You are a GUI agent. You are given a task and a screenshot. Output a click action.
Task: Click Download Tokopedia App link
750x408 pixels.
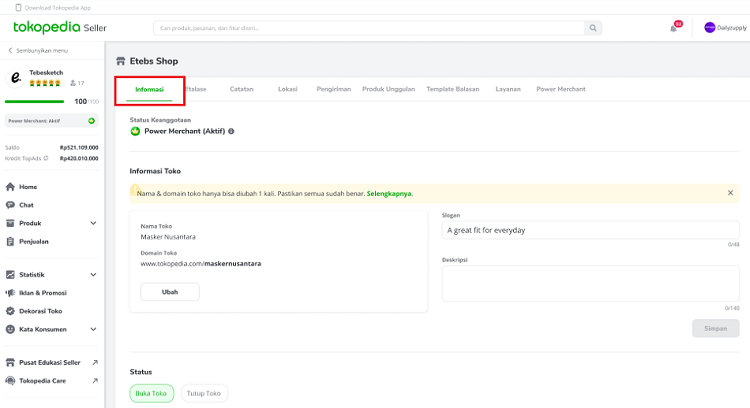[57, 8]
